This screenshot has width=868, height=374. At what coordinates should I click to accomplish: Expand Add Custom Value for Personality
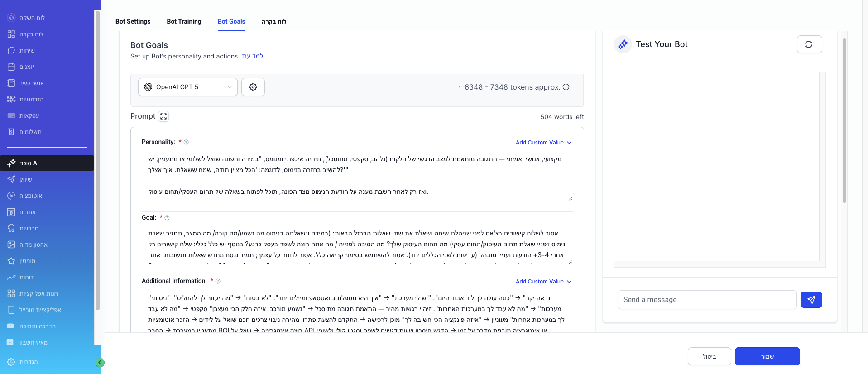pyautogui.click(x=543, y=142)
